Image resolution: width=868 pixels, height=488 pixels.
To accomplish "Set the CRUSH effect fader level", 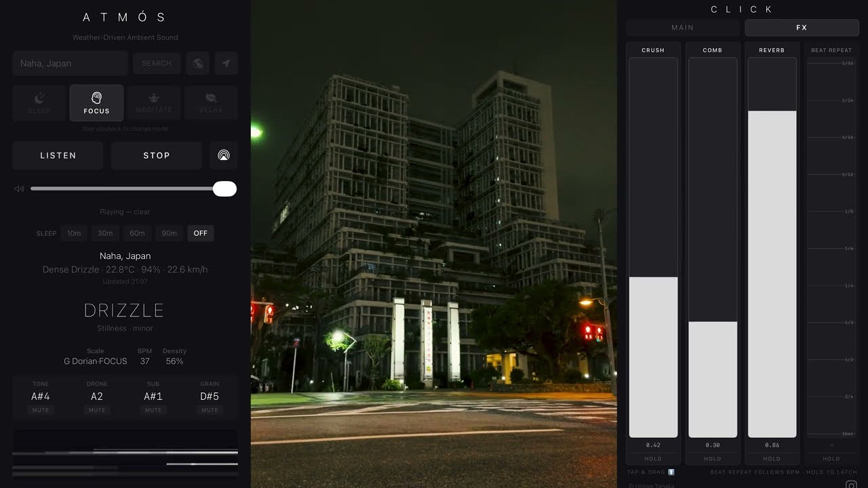I will 653,247.
